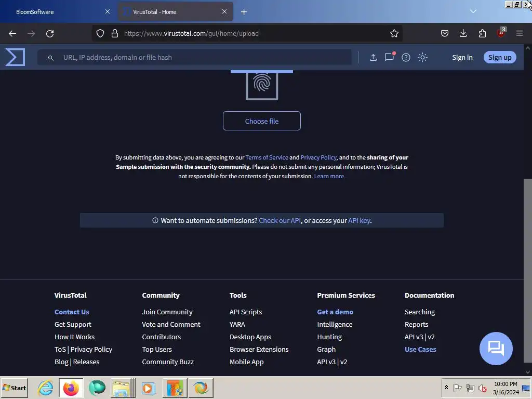Viewport: 532px width, 399px height.
Task: Click the tracking protection shield icon
Action: [x=100, y=33]
